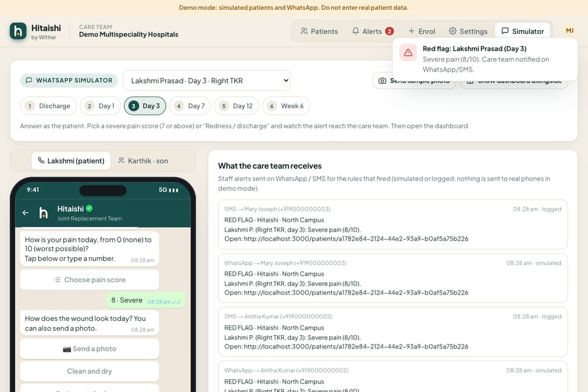Tap the Send a photo reply button
The image size is (588, 392).
[x=89, y=349]
